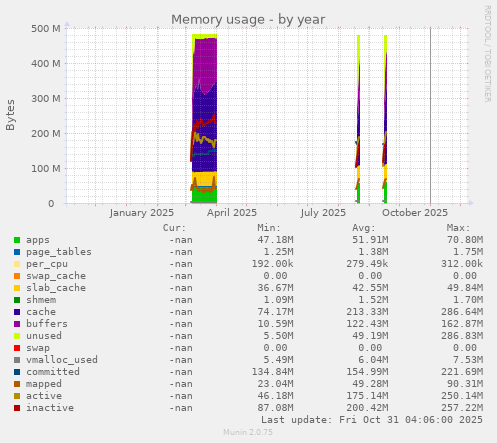Click the unused lime legend swatch
This screenshot has width=497, height=443.
click(17, 336)
